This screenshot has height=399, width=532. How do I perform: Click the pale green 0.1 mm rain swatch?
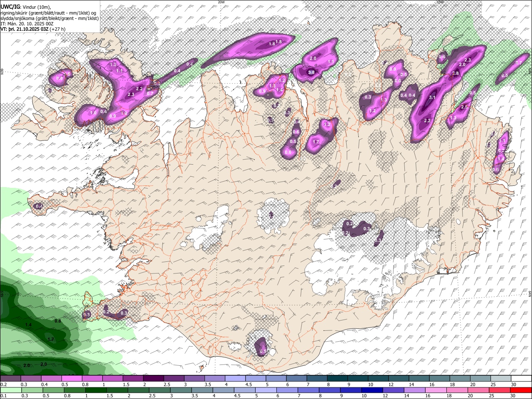(x=11, y=390)
